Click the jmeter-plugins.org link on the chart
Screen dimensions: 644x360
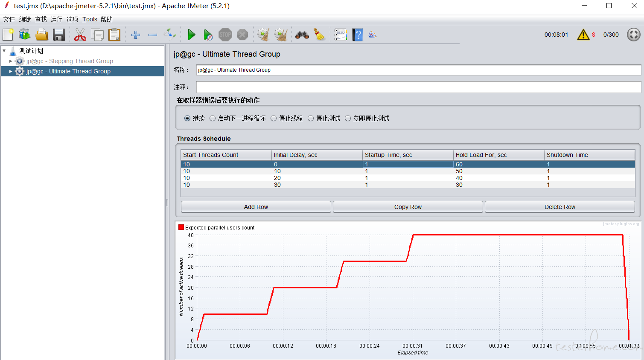621,224
